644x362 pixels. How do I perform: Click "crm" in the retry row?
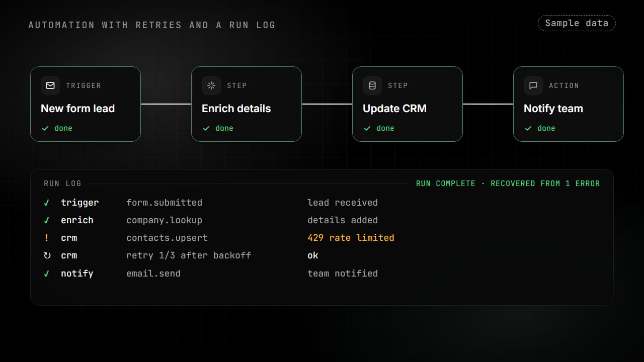pos(69,255)
